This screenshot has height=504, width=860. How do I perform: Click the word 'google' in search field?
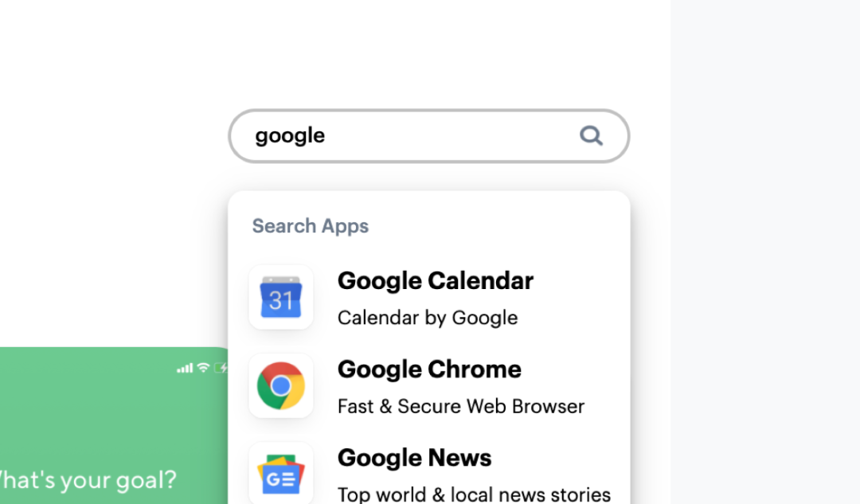point(290,136)
